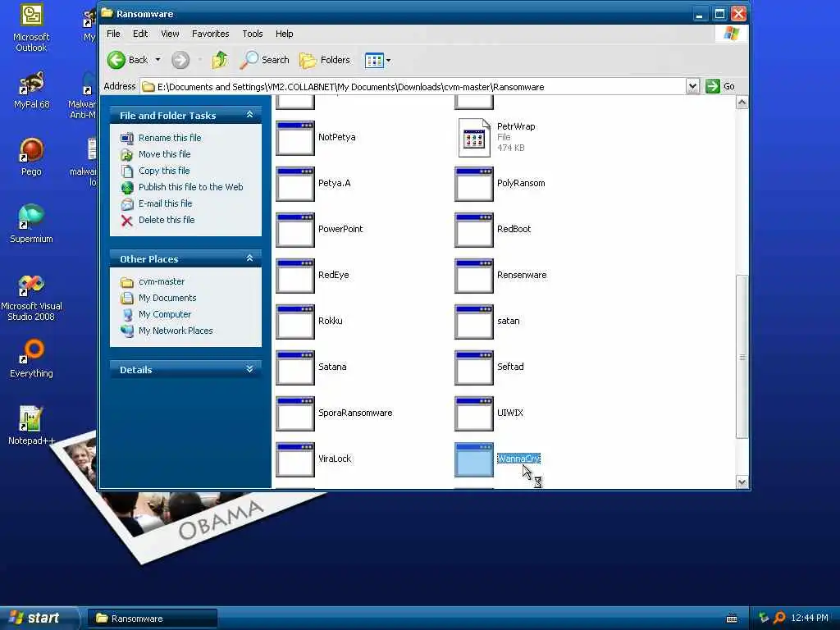Open the View menu
This screenshot has height=630, width=840.
click(x=170, y=34)
